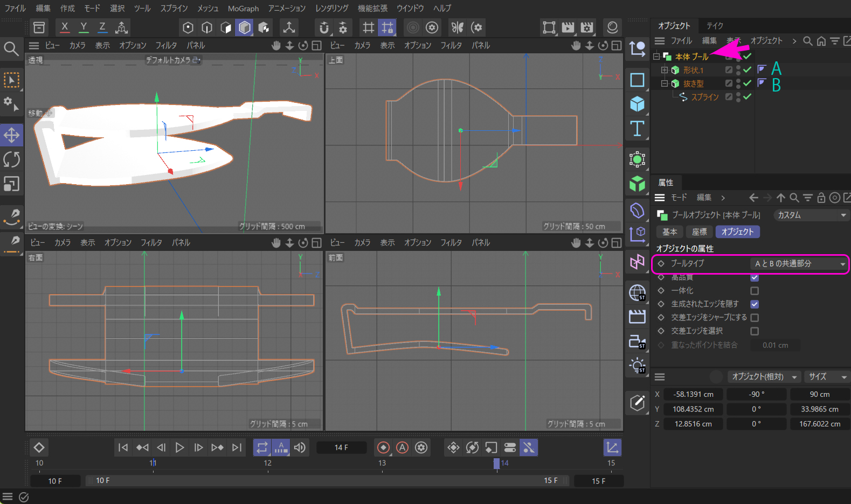Select the Move tool in left toolbar

pos(11,135)
